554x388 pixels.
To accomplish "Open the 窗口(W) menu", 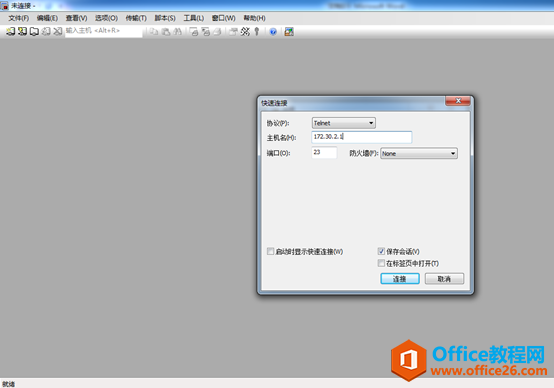I will pos(223,18).
